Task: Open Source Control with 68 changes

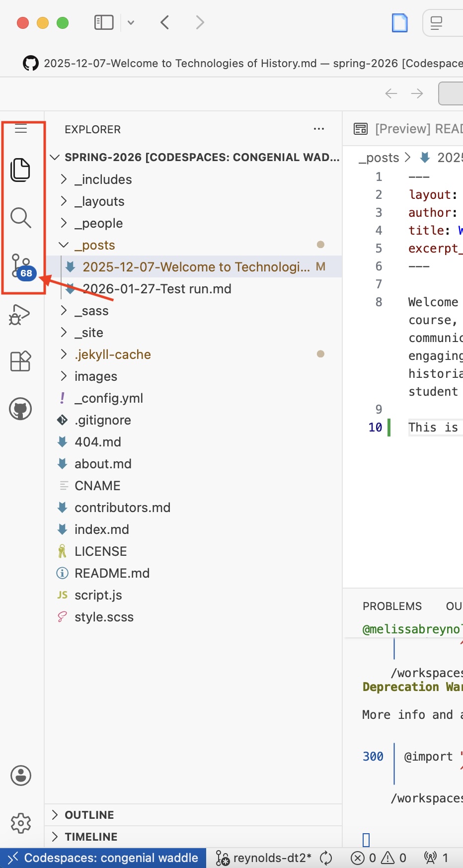Action: pyautogui.click(x=22, y=267)
